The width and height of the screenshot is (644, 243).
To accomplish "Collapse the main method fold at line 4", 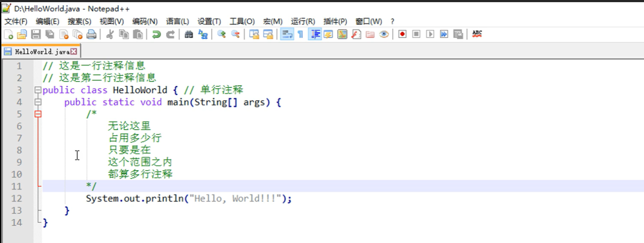I will click(x=38, y=102).
